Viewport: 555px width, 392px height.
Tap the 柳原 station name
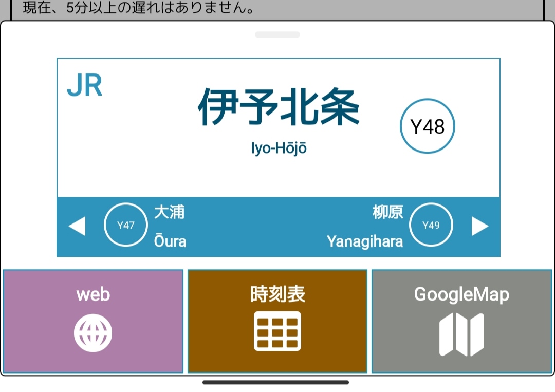pyautogui.click(x=388, y=212)
